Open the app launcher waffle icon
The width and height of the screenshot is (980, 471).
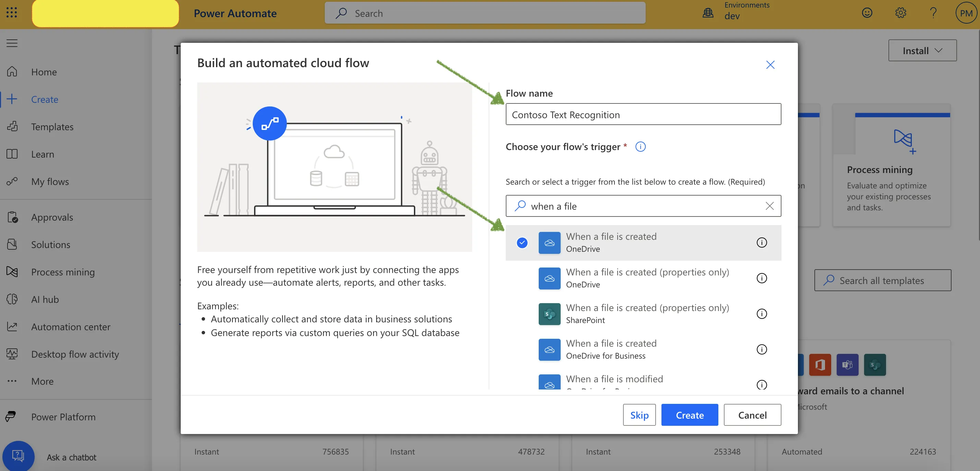click(12, 13)
